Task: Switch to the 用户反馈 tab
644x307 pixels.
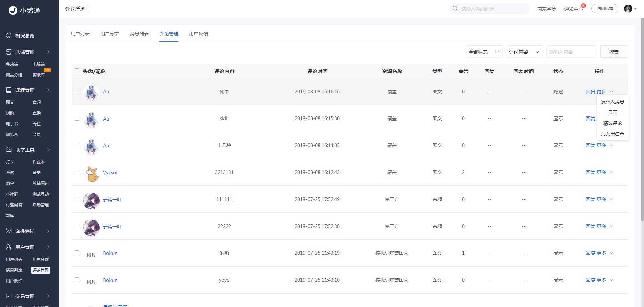Action: coord(199,34)
